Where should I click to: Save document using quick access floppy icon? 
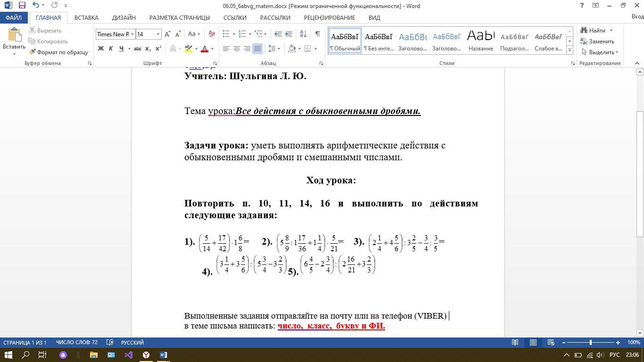point(22,6)
